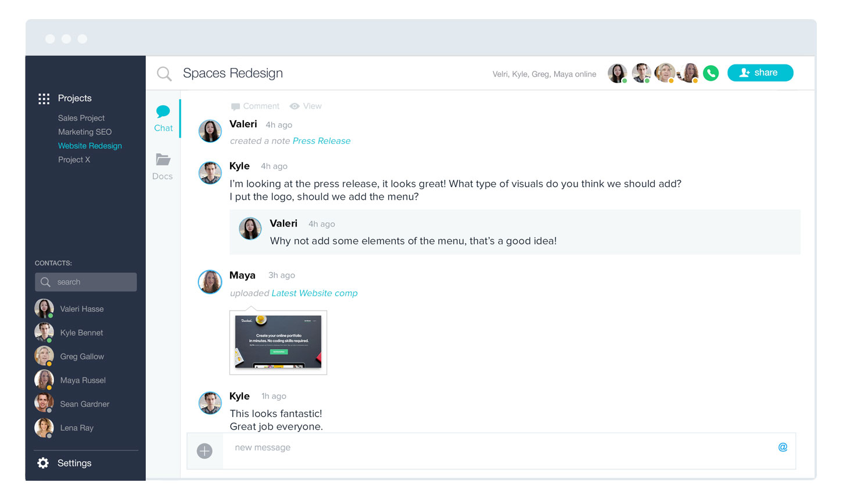Click the contacts search field
The width and height of the screenshot is (843, 504).
tap(86, 282)
